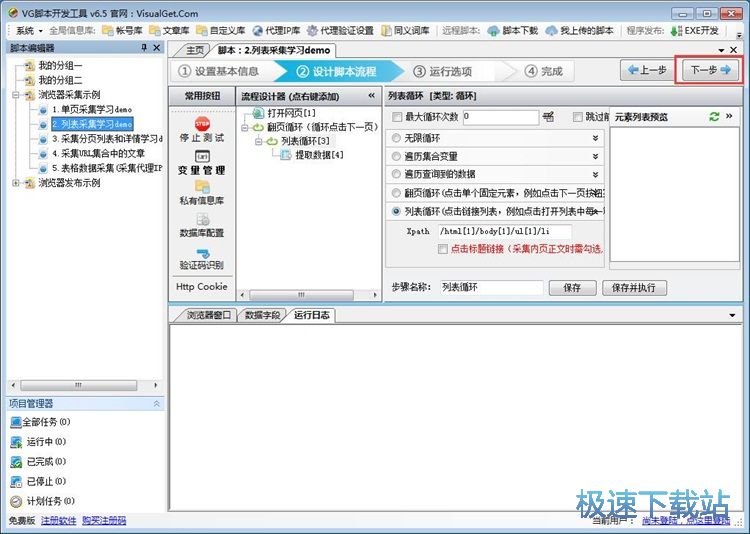Viewport: 750px width, 534px height.
Task: Open the 代理IP库 proxy library
Action: (276, 31)
